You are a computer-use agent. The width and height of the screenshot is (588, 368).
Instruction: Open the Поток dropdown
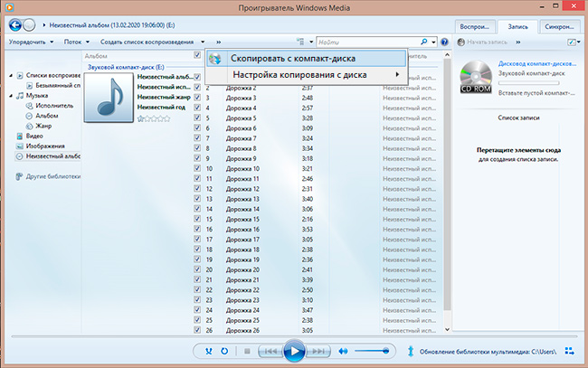77,42
